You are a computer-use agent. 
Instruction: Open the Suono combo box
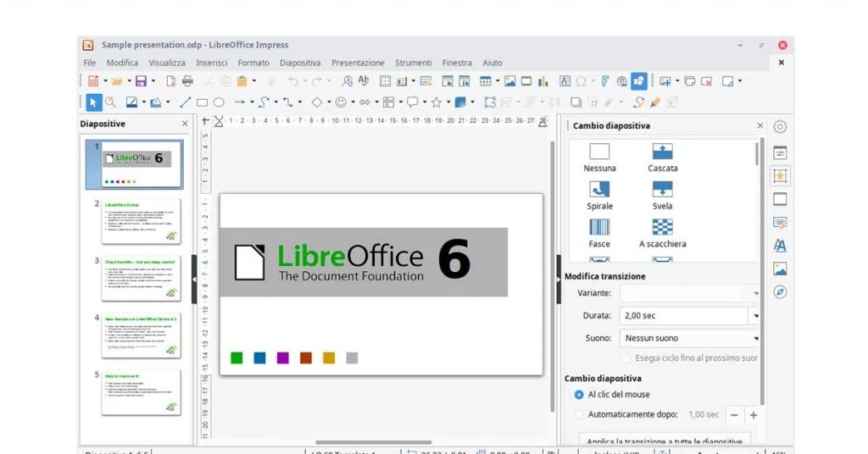689,339
